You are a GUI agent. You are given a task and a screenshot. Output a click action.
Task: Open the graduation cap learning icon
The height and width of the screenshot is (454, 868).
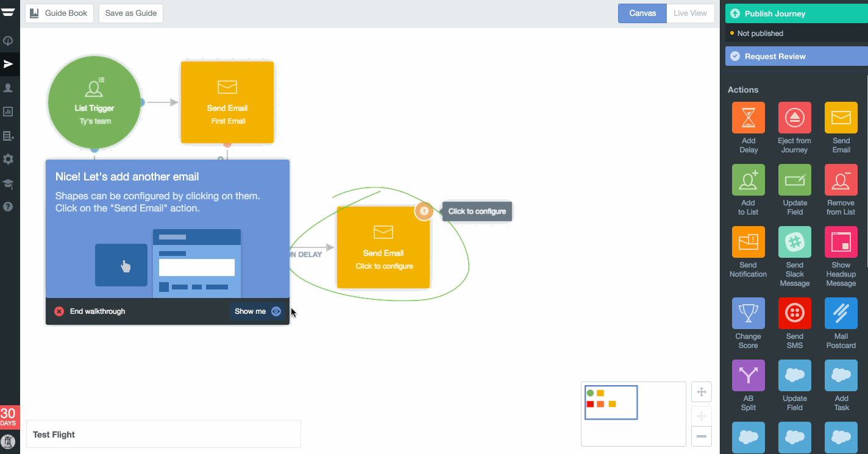tap(8, 183)
